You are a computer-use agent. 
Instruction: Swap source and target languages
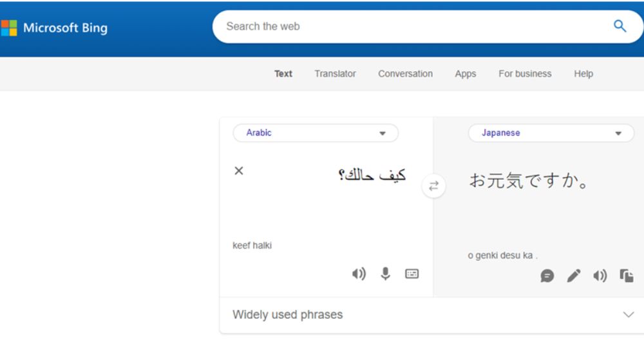[x=433, y=186]
